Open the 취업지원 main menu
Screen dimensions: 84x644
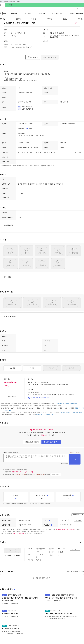tap(28, 14)
